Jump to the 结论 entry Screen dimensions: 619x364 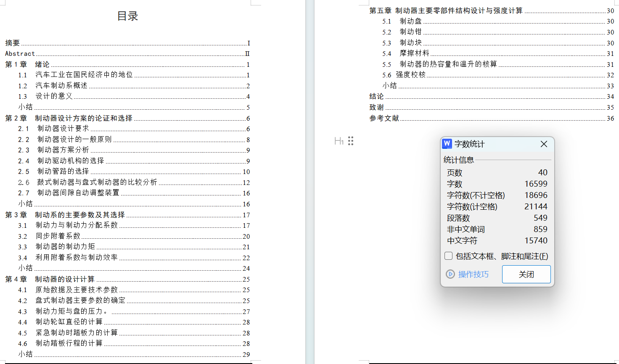(492, 96)
